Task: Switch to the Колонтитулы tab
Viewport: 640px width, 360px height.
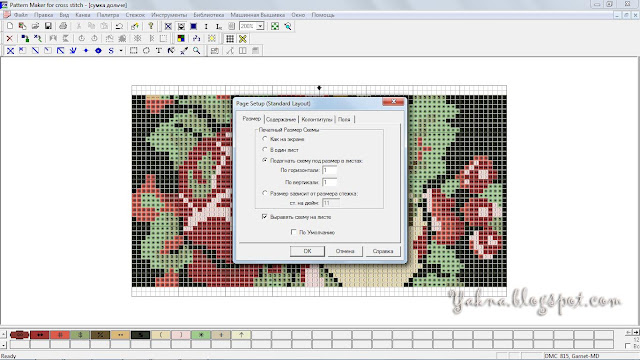Action: 317,120
